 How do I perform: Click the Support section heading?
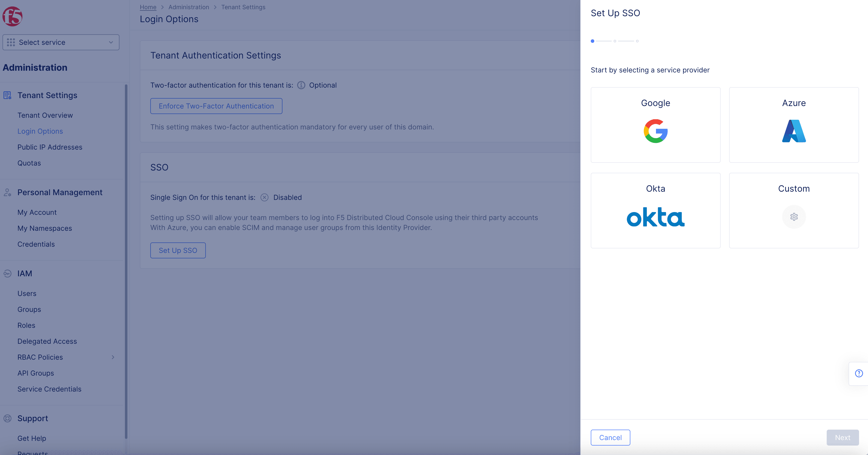point(33,419)
